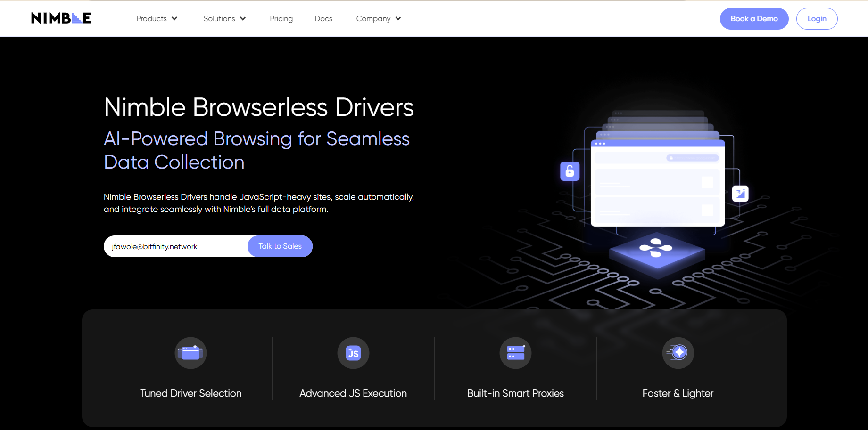Click the Built-in Smart Proxies label
This screenshot has width=868, height=430.
pos(515,393)
